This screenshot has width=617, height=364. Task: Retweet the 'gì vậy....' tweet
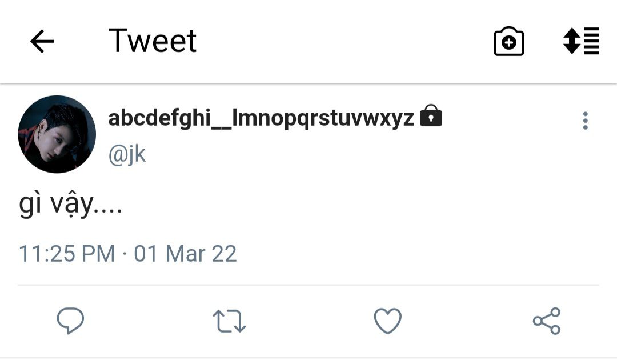click(x=229, y=321)
